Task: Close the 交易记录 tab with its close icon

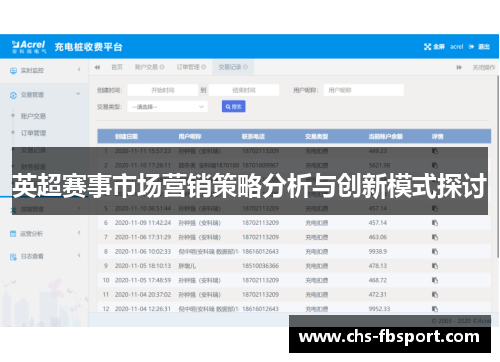Action: click(x=245, y=67)
